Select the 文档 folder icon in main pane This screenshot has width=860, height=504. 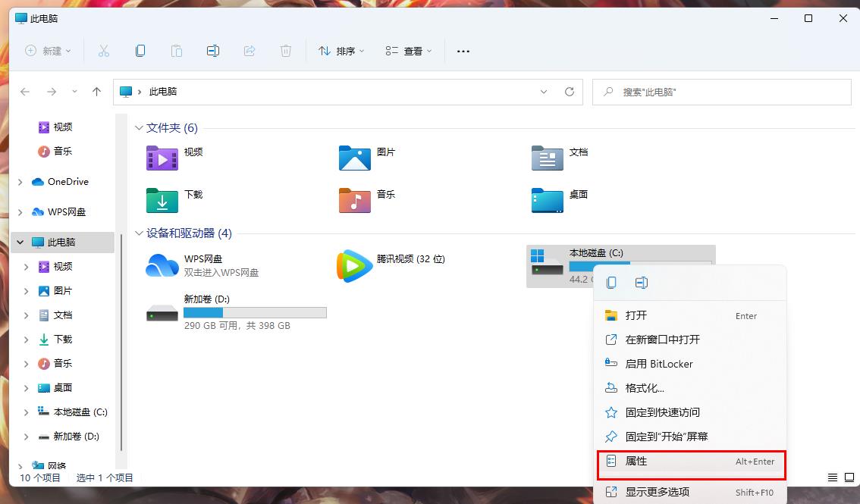tap(548, 158)
